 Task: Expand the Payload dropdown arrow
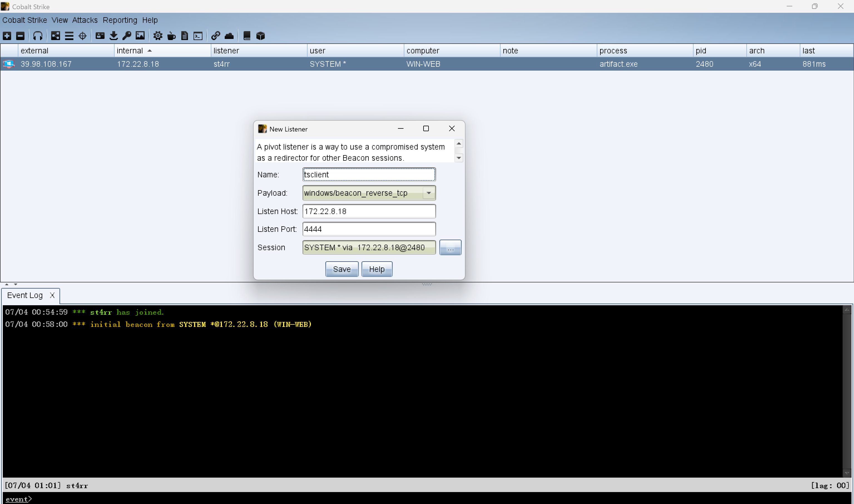429,193
